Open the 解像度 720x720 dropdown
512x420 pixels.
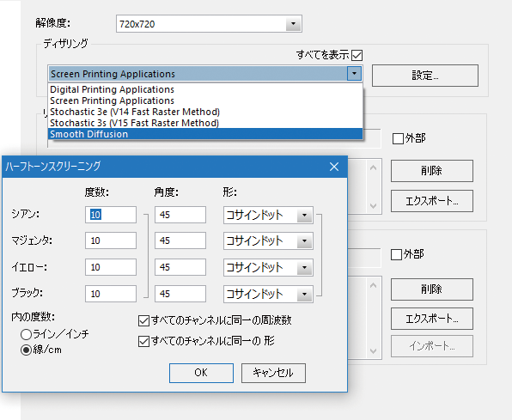293,24
